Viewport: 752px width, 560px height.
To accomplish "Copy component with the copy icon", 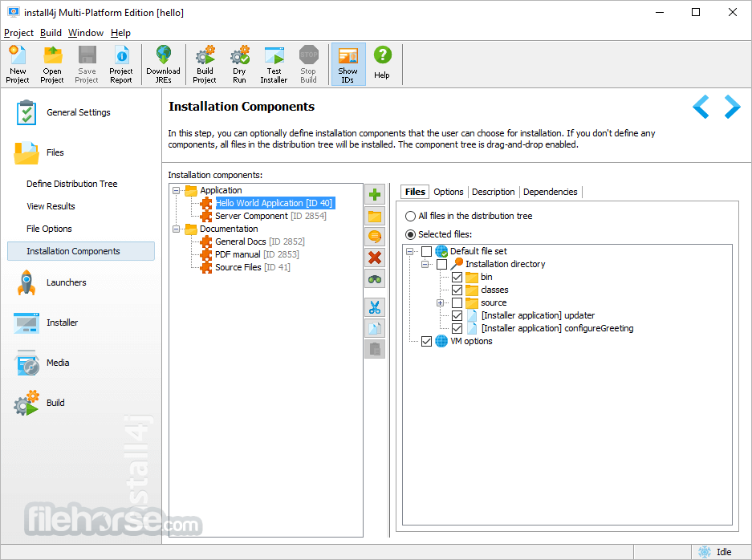I will coord(375,328).
